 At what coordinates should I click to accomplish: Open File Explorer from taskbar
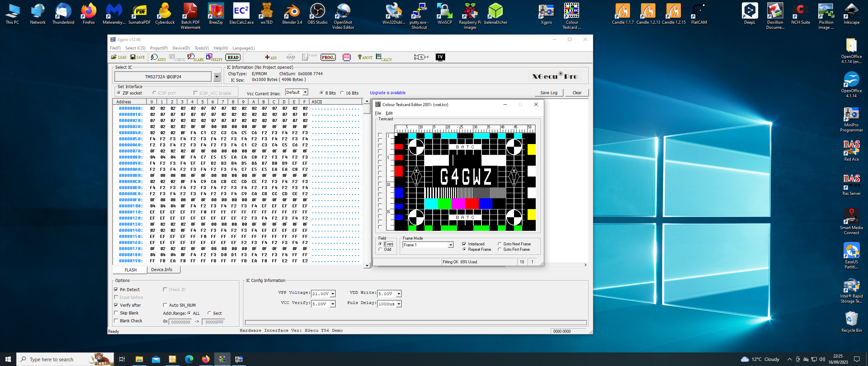139,359
